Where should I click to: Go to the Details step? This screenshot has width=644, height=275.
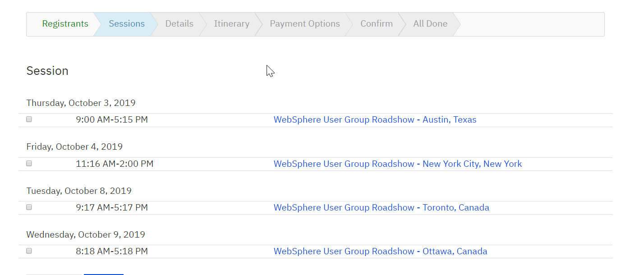[179, 24]
